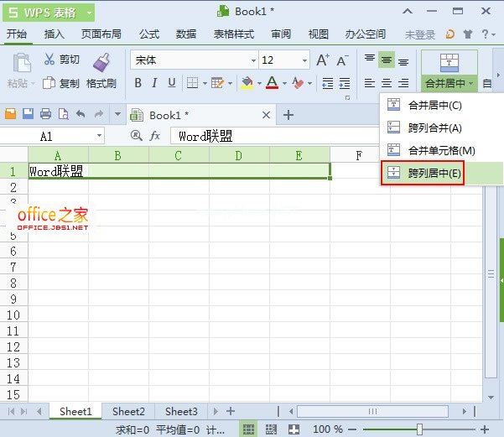504x437 pixels.
Task: Toggle Italic formatting
Action: (155, 83)
